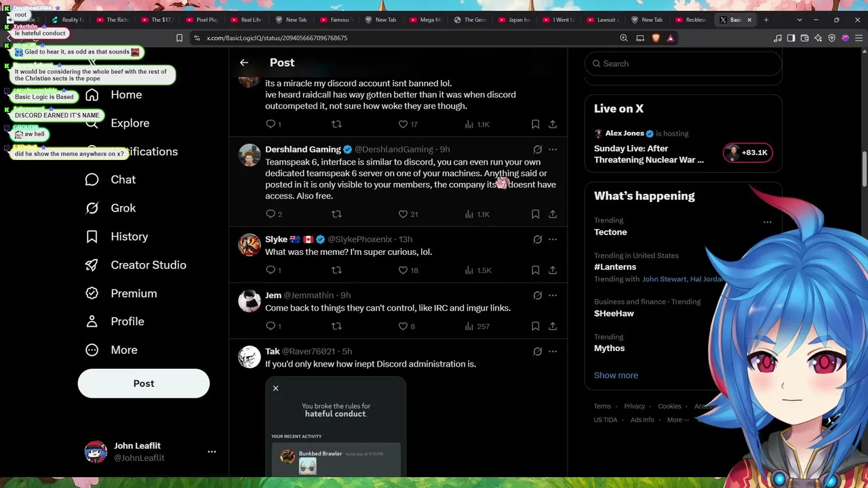Open more options on Tak's post
This screenshot has height=488, width=868.
(553, 351)
